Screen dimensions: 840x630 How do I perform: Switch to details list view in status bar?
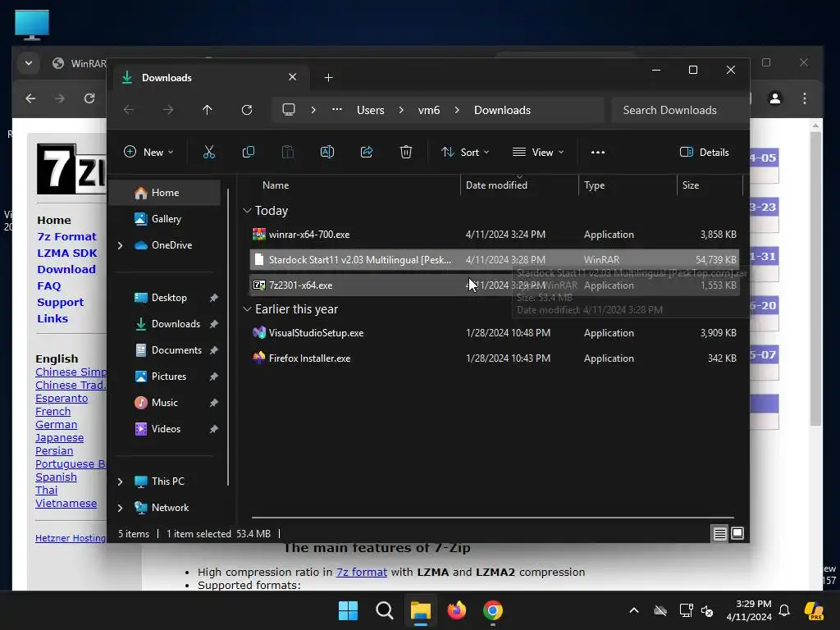[720, 533]
